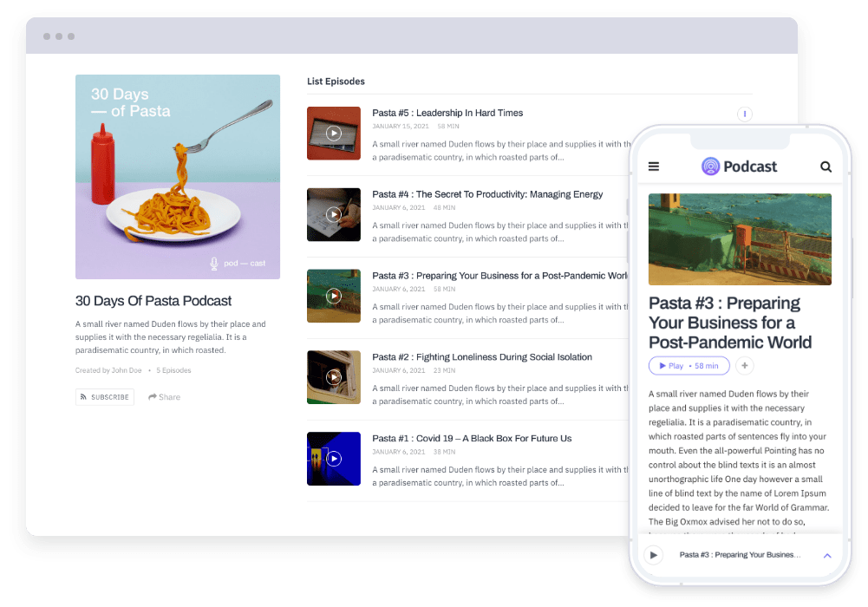Click the Subscribe button
868x607 pixels.
click(104, 396)
